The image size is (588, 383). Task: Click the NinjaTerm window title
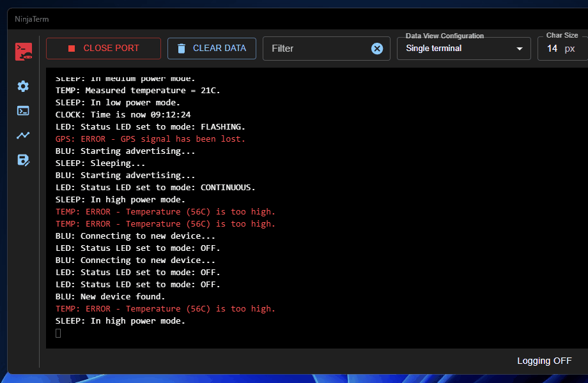32,19
